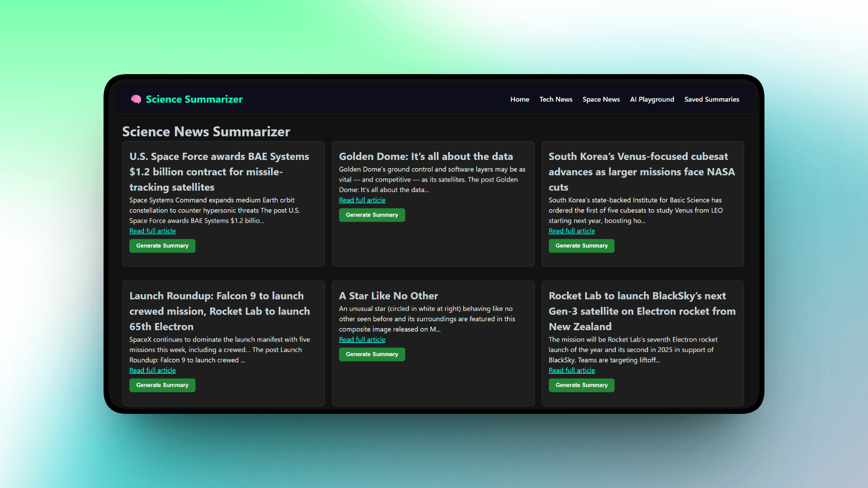
Task: Generate Summary for A Star Like No Other
Action: click(x=372, y=355)
